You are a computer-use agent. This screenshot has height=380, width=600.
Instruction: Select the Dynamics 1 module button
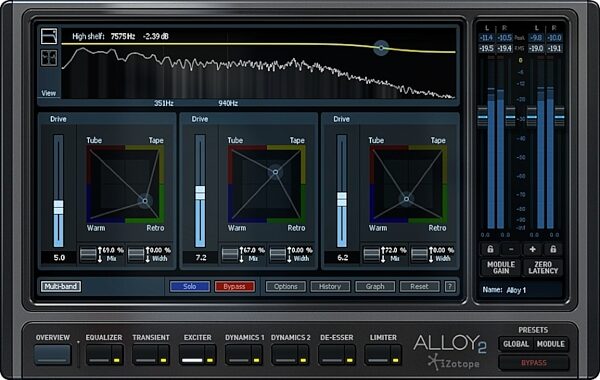pyautogui.click(x=239, y=355)
